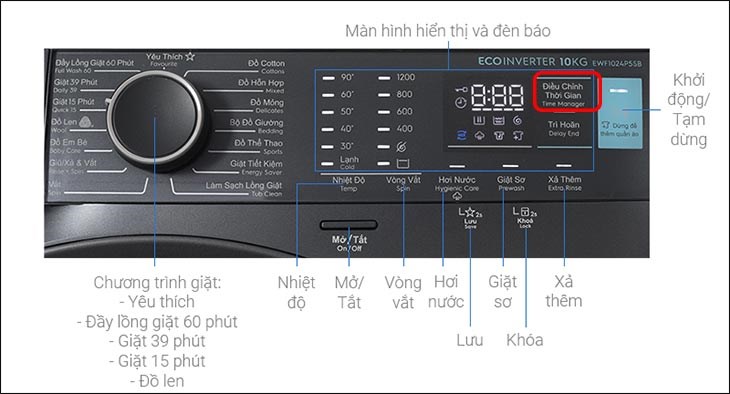The width and height of the screenshot is (730, 394).
Task: Click the steam cloud icon on the display
Action: pyautogui.click(x=480, y=136)
